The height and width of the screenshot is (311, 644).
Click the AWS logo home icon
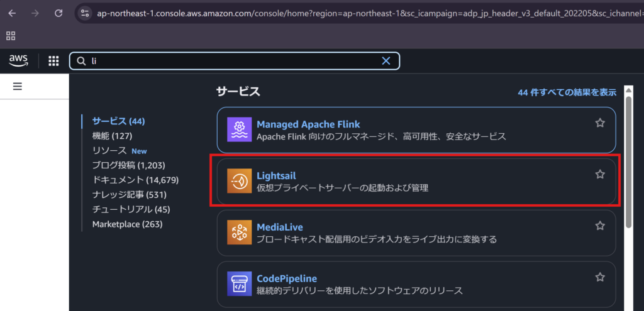[19, 60]
